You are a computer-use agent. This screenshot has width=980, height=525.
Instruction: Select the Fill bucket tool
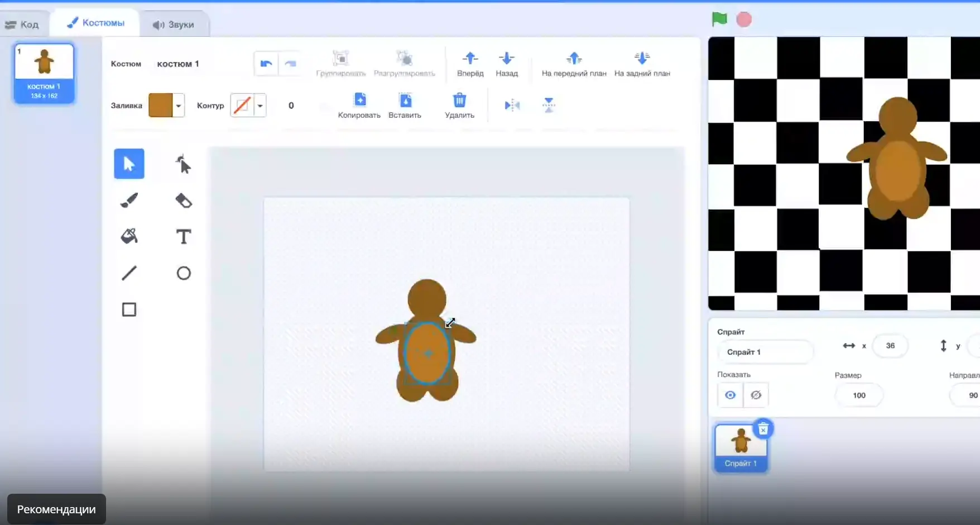click(x=129, y=236)
